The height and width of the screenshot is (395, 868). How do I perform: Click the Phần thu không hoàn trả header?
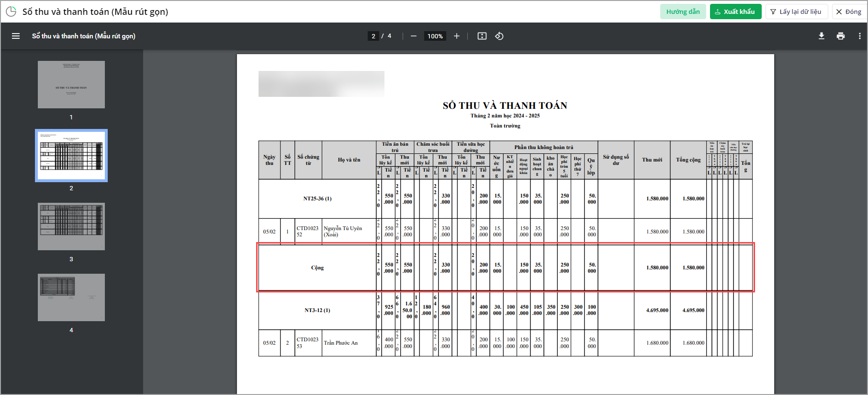pyautogui.click(x=544, y=147)
